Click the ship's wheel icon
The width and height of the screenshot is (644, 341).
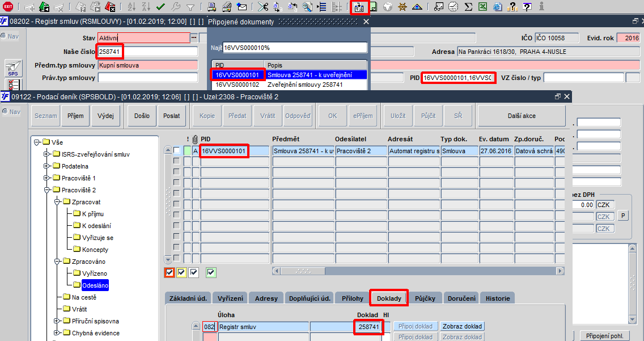click(402, 7)
